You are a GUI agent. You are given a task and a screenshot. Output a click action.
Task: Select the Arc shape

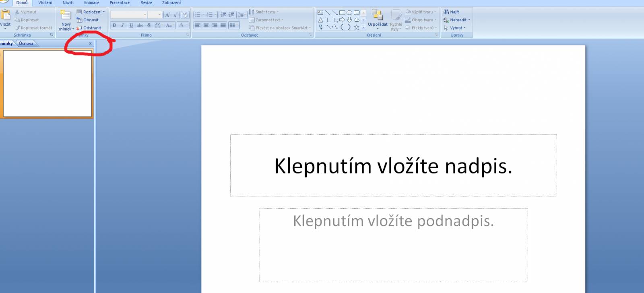click(x=328, y=27)
